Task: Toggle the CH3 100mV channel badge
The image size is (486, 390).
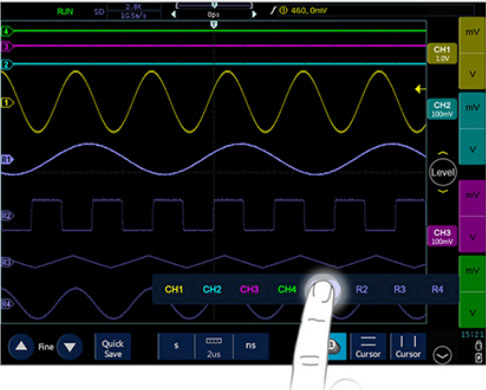Action: pos(442,236)
